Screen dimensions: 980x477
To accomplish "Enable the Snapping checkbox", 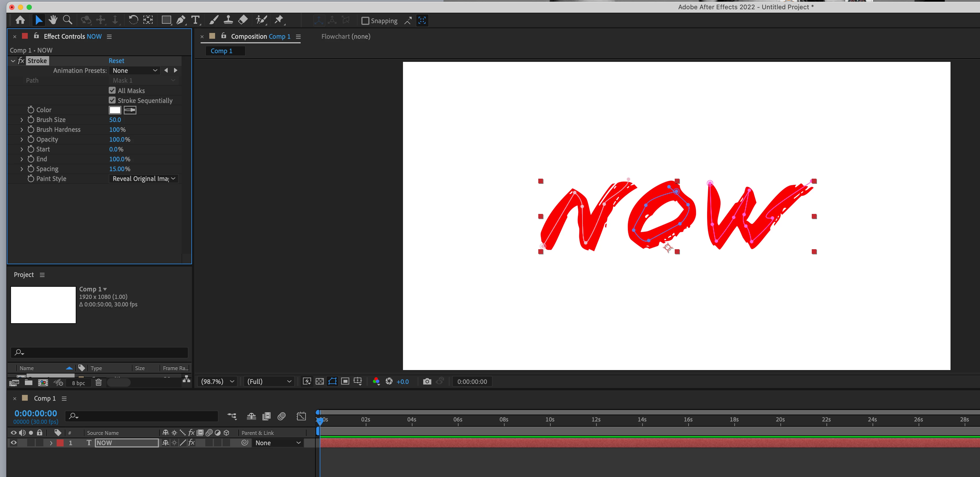I will (365, 21).
